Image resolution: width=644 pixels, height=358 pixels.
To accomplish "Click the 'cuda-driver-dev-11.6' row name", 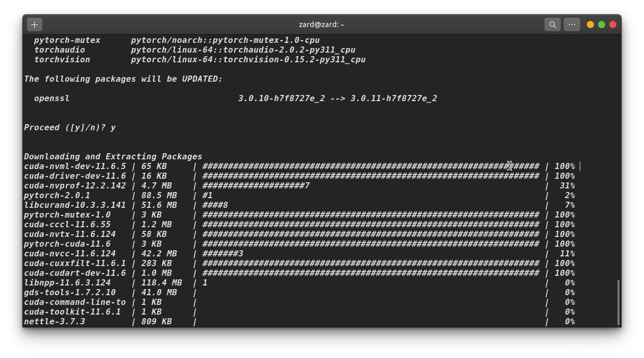I will [75, 176].
